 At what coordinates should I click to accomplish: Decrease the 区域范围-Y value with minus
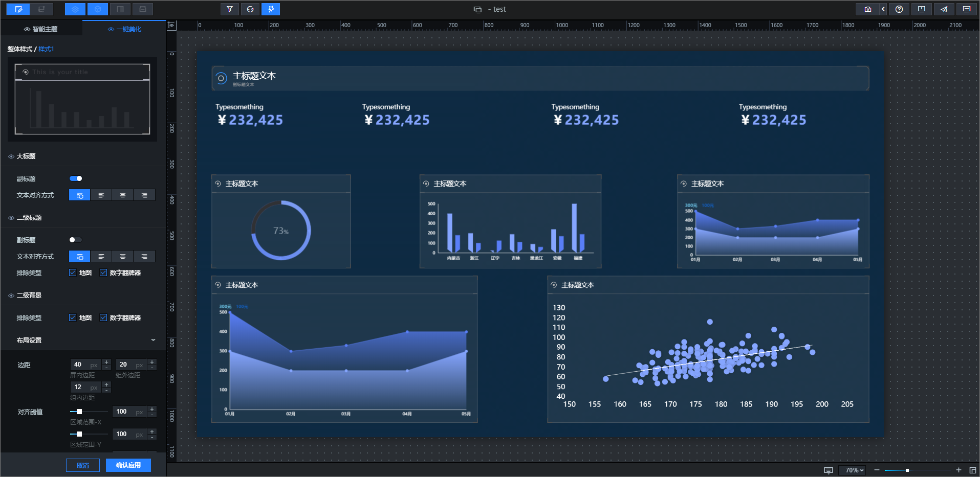coord(152,437)
